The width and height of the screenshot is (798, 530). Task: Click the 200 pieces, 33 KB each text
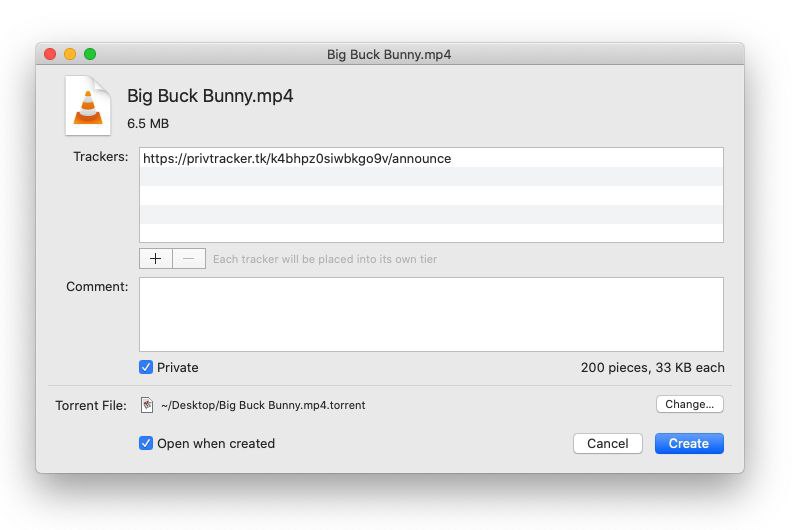[652, 367]
